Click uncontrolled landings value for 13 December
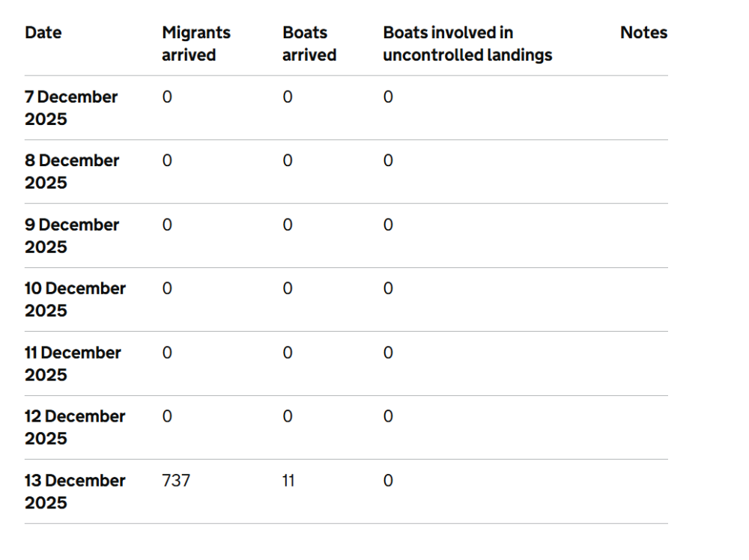Screen dimensions: 749x560 [x=388, y=481]
